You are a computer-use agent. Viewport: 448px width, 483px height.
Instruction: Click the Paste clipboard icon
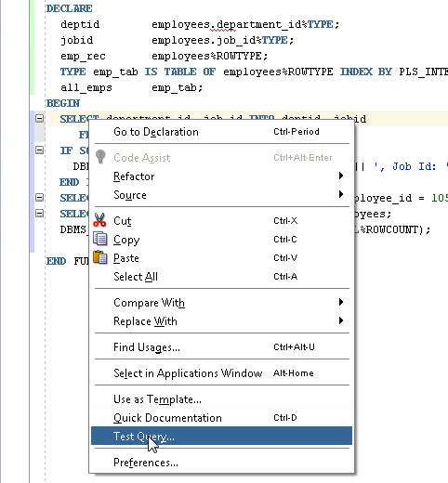point(100,257)
